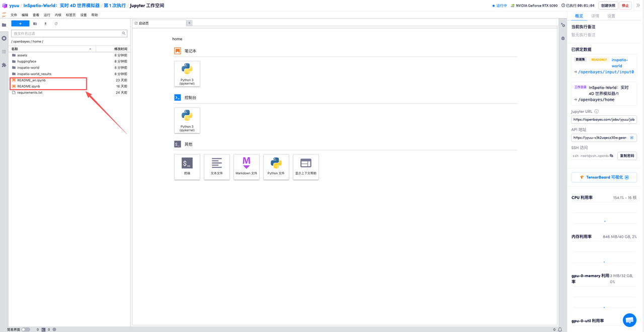Open the inspatio-world folder in file list
The width and height of the screenshot is (644, 332).
pos(69,68)
